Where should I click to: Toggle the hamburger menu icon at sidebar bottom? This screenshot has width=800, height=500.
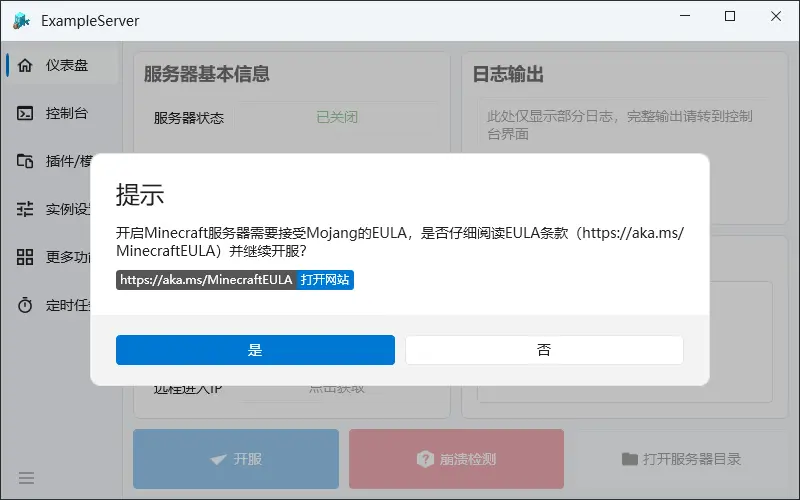pyautogui.click(x=27, y=478)
